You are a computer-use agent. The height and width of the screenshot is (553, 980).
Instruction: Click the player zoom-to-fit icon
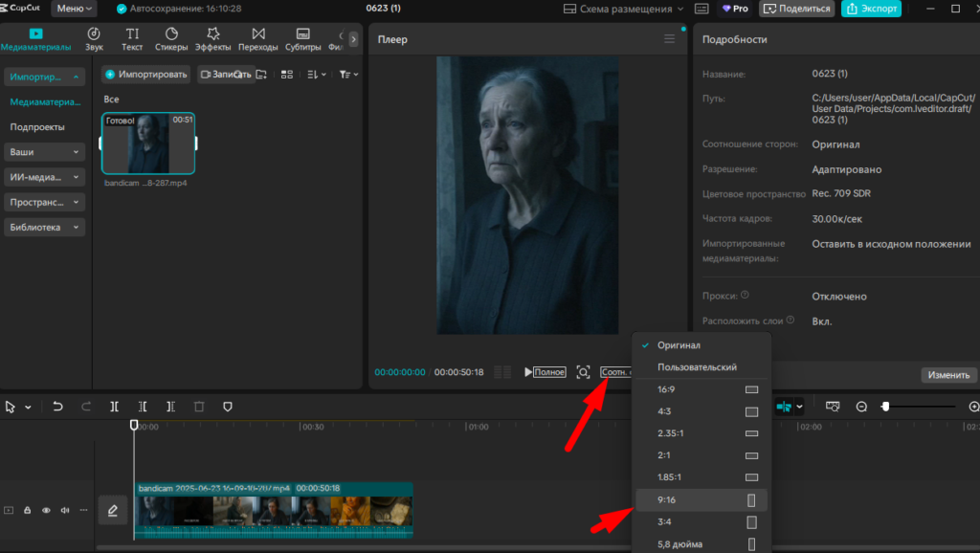(583, 372)
